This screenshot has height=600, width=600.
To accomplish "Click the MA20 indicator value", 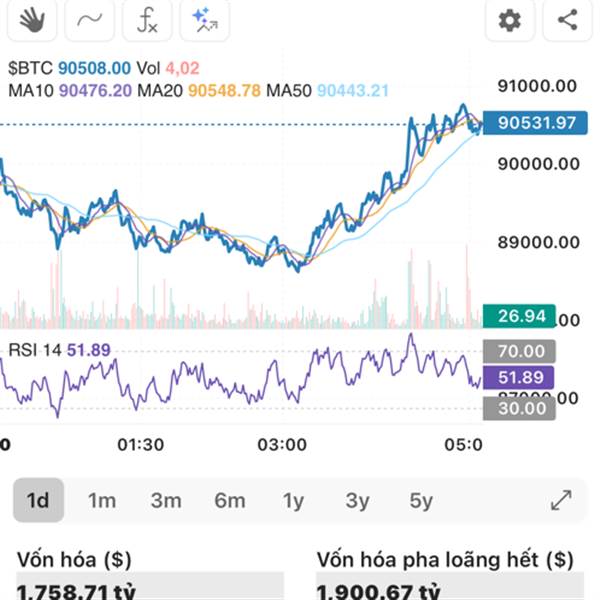I will (224, 90).
